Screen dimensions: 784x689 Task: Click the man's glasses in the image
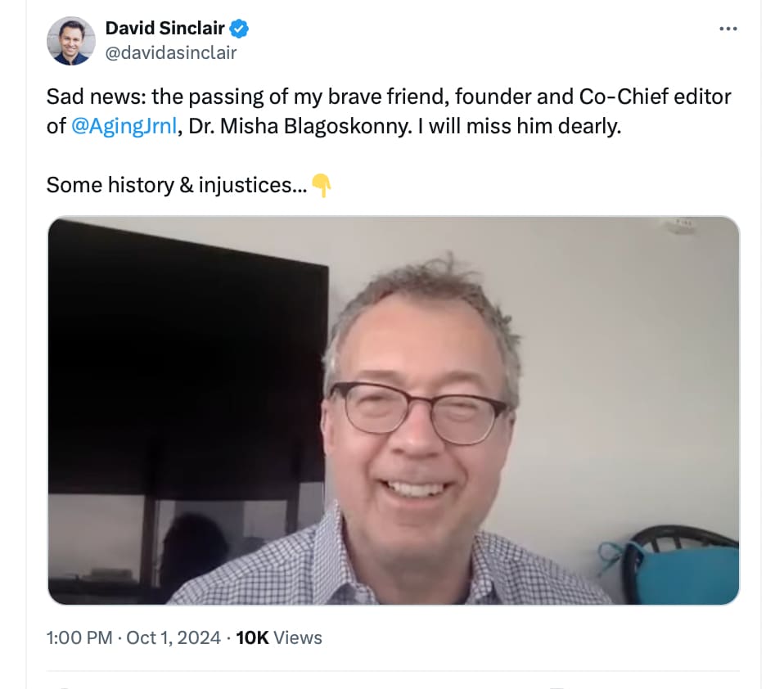coord(418,412)
